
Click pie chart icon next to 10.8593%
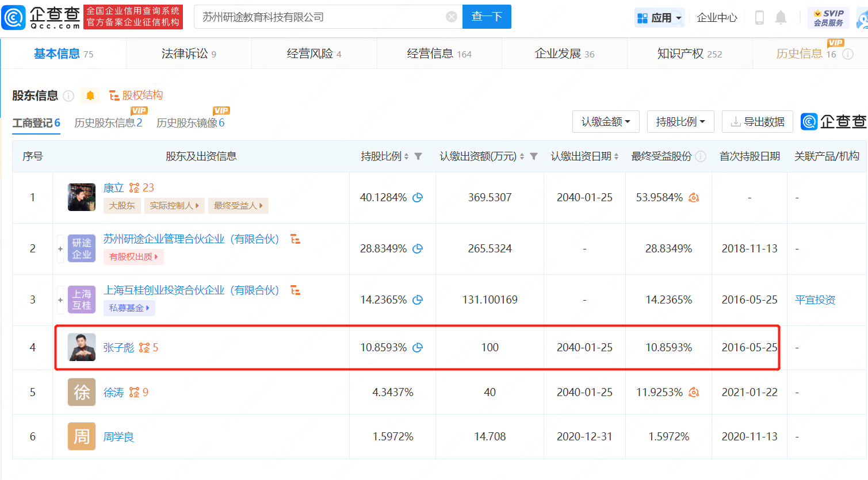tap(418, 347)
